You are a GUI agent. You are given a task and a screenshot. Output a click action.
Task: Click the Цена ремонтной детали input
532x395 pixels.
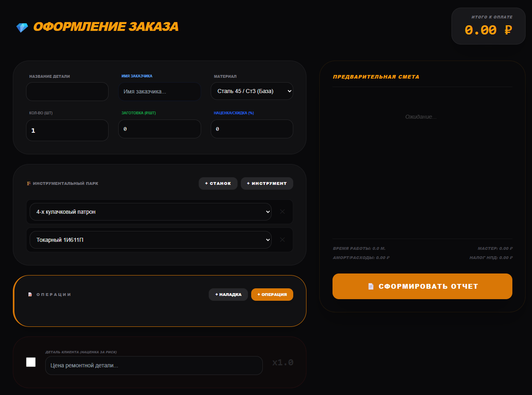pos(154,365)
